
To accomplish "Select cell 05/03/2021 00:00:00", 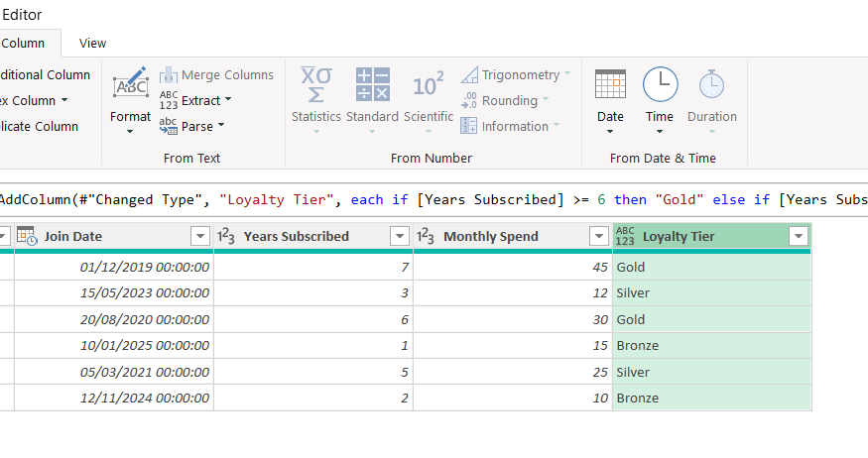I will pos(114,373).
